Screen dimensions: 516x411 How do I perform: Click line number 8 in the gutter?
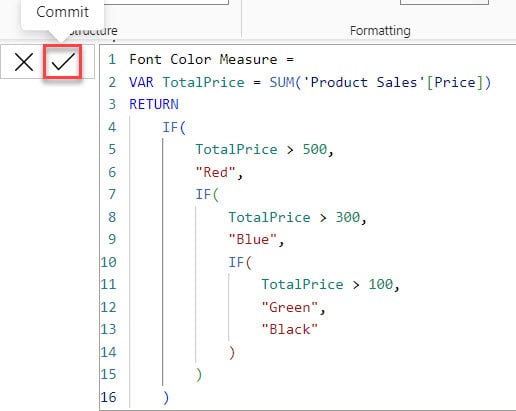pyautogui.click(x=112, y=217)
